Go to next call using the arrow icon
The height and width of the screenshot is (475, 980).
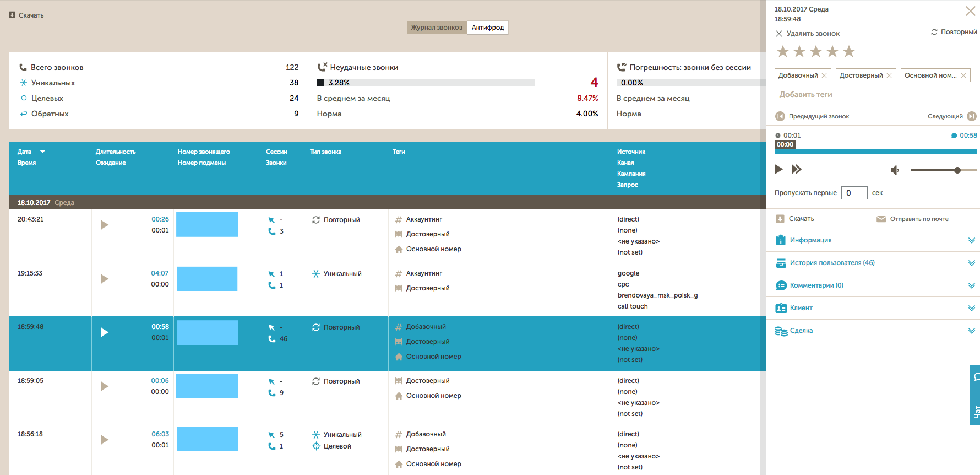[972, 116]
